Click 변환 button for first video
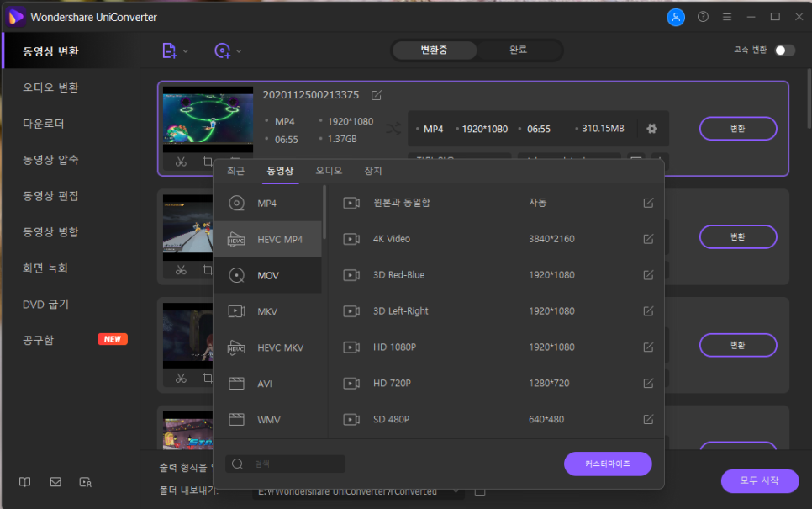 click(x=738, y=129)
